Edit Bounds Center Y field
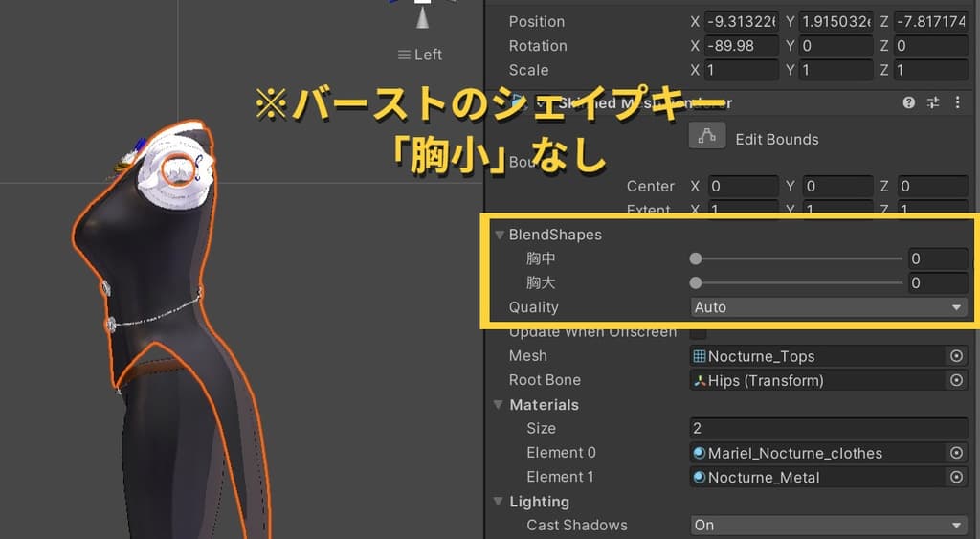980x539 pixels. click(x=837, y=187)
